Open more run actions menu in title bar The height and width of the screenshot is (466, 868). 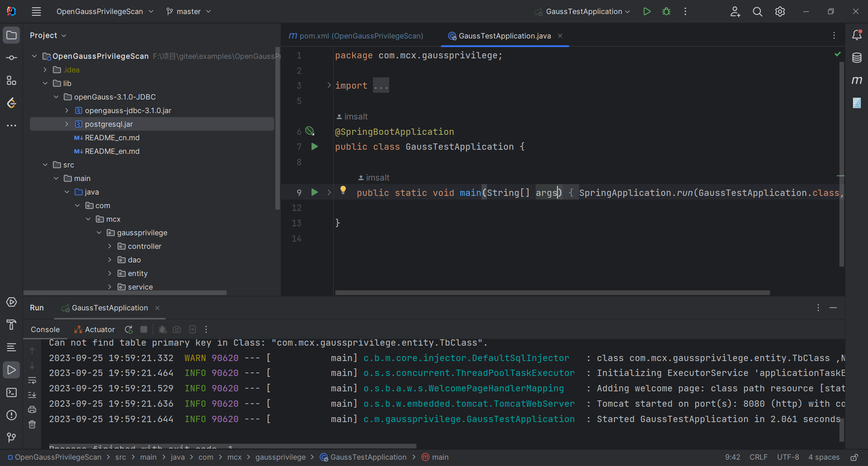(x=685, y=12)
